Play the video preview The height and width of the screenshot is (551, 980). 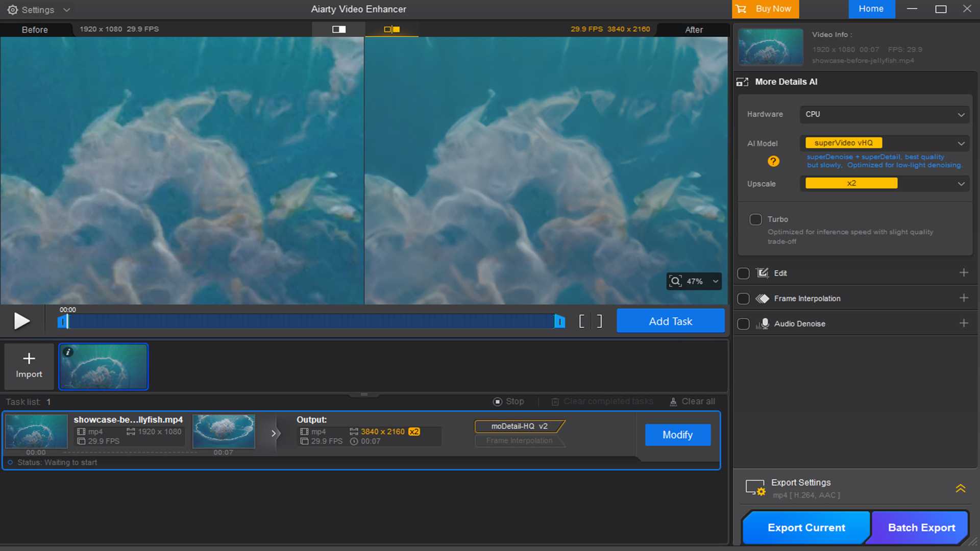pos(21,321)
